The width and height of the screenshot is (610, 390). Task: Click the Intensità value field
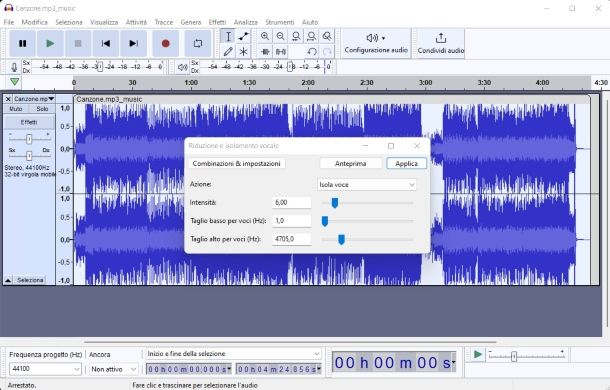[x=291, y=202]
